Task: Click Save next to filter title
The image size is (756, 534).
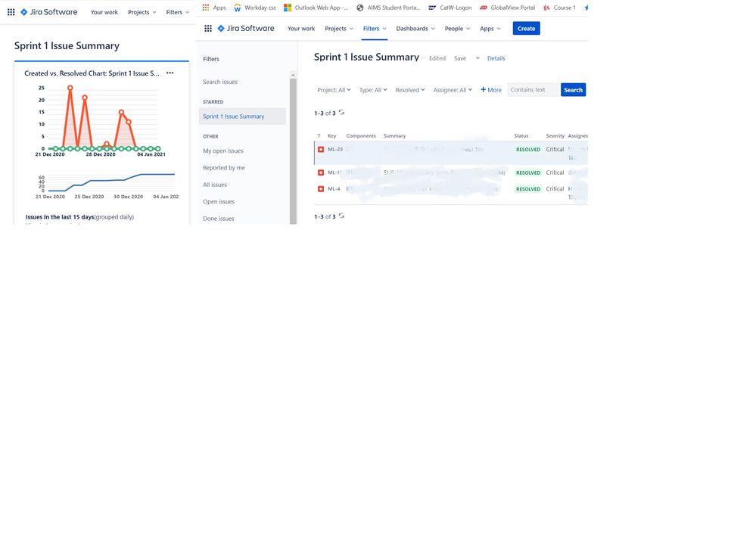Action: click(460, 58)
